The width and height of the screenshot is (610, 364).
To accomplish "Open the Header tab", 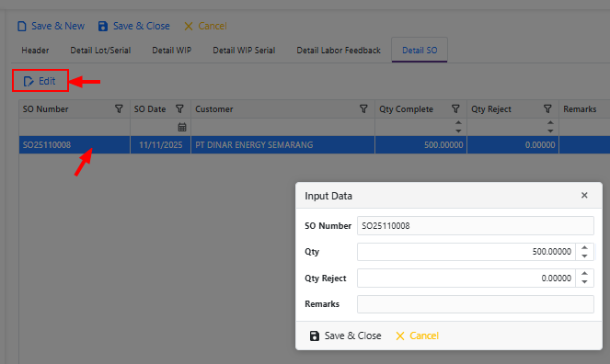I will coord(35,51).
